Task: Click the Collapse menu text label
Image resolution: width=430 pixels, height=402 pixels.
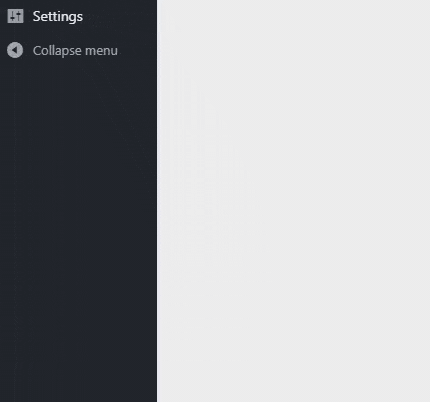Action: pyautogui.click(x=75, y=51)
